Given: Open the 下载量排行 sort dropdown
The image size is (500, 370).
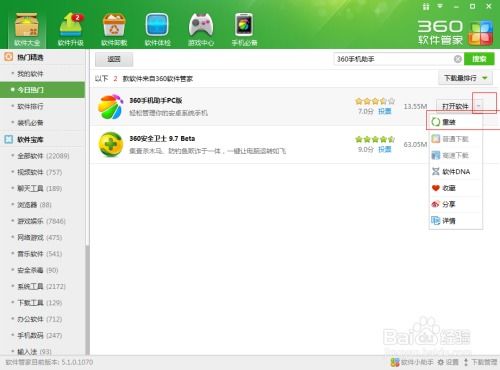Looking at the screenshot, I should [465, 78].
